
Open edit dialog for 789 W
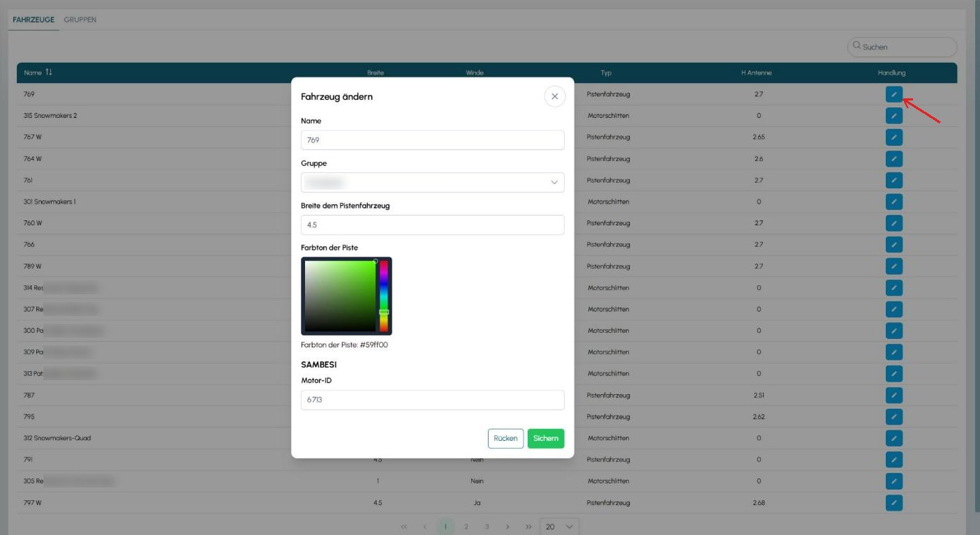pyautogui.click(x=893, y=266)
